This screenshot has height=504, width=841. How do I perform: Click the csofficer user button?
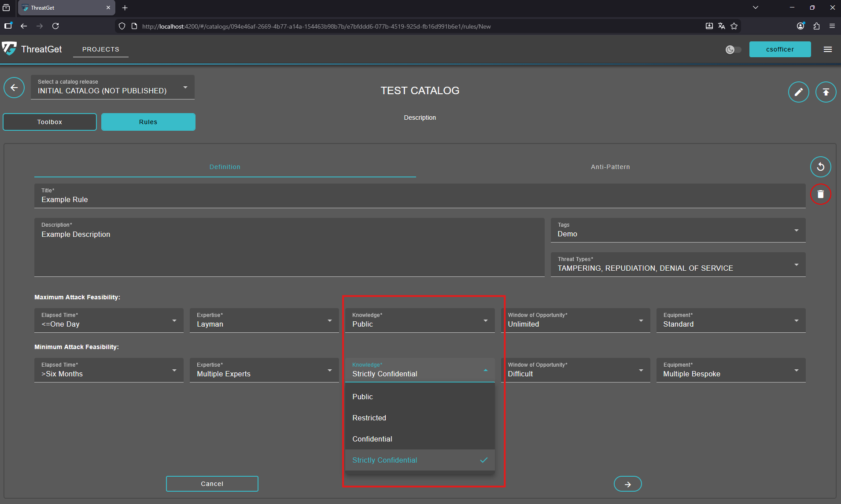(x=780, y=49)
